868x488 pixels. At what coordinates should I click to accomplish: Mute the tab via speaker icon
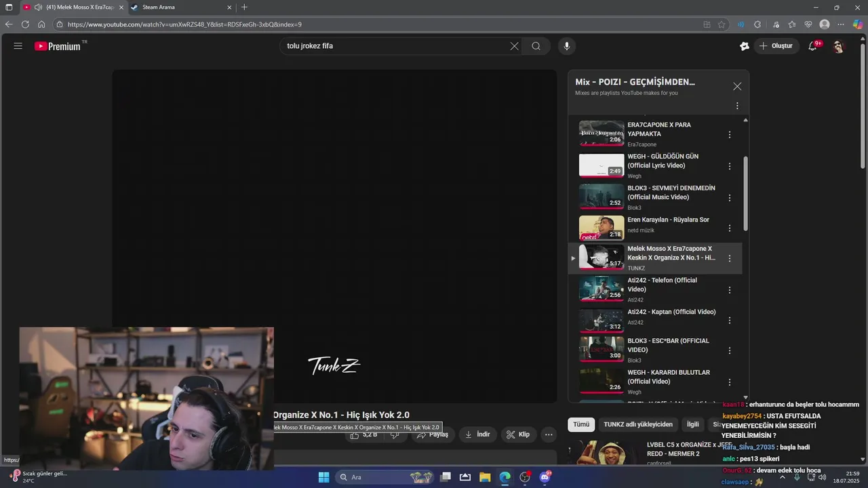(38, 7)
